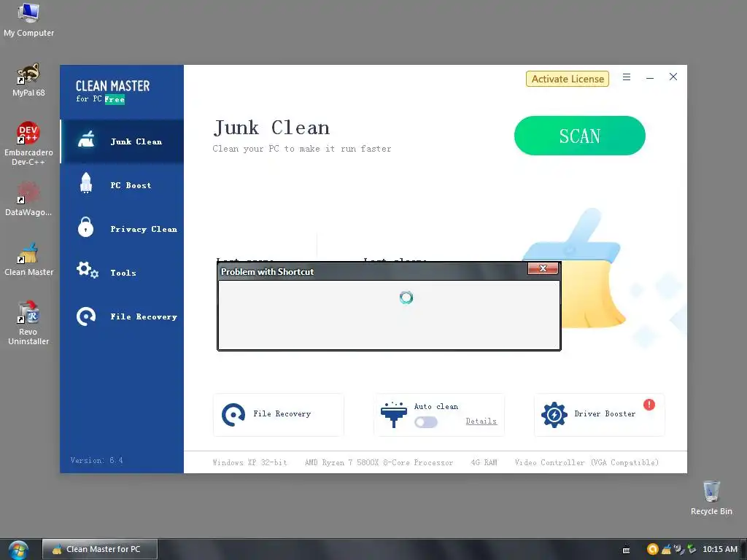Open the Driver Booster card
This screenshot has height=560, width=747.
[600, 415]
